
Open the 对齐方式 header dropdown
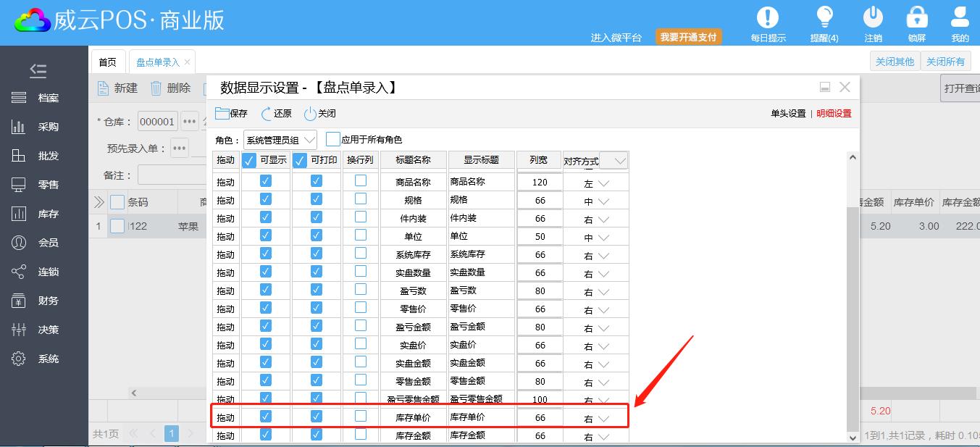click(x=613, y=161)
